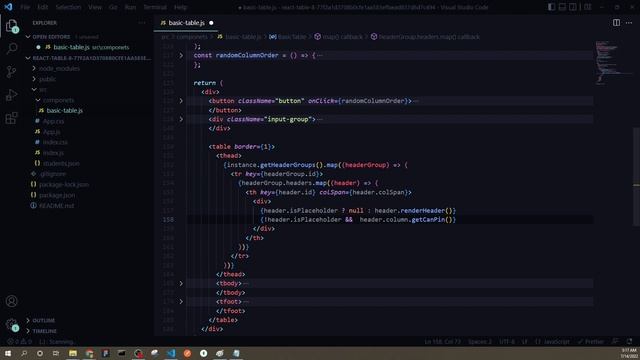The height and width of the screenshot is (360, 640).
Task: Toggle Primary Side Bar layout button
Action: [551, 7]
